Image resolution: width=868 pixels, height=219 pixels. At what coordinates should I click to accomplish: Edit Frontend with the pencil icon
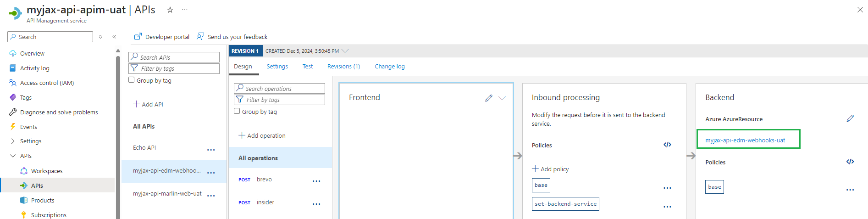coord(489,98)
